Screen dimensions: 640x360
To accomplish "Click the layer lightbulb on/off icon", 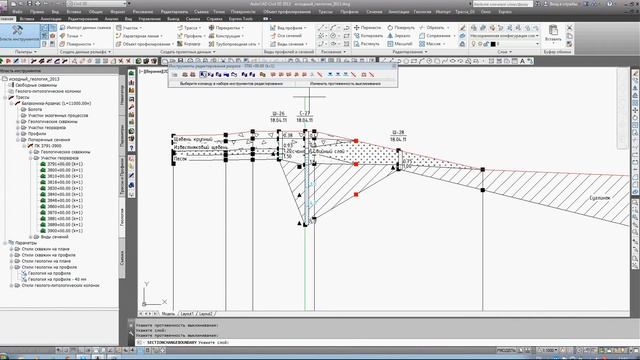I will point(474,44).
